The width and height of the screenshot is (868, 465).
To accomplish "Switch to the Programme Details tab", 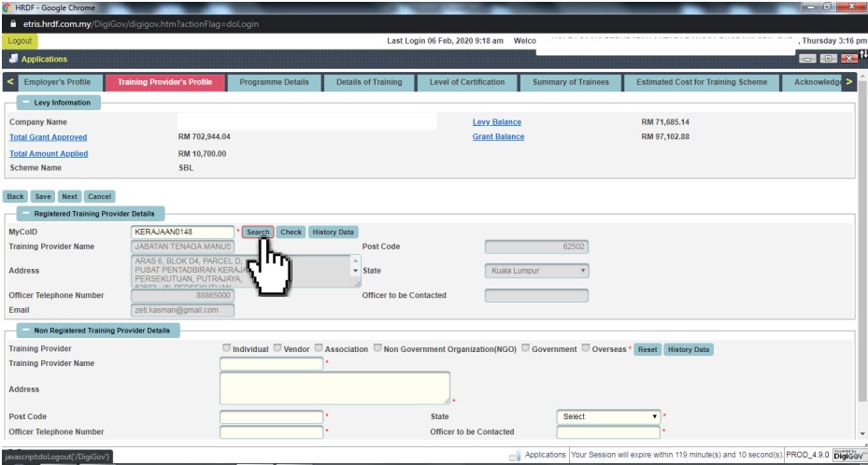I will [274, 82].
